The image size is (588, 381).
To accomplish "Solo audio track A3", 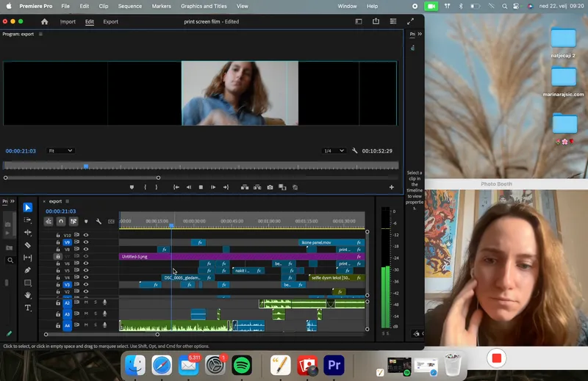I will point(96,313).
